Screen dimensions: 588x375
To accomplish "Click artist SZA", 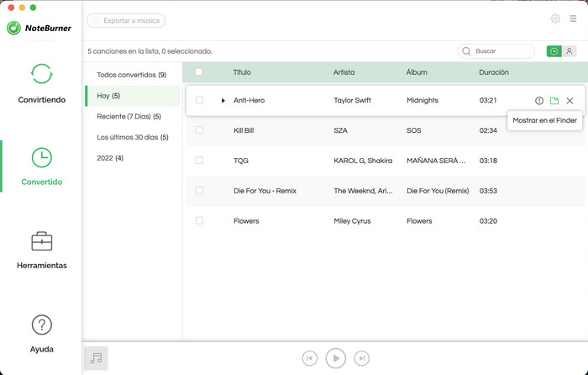I will coord(340,130).
